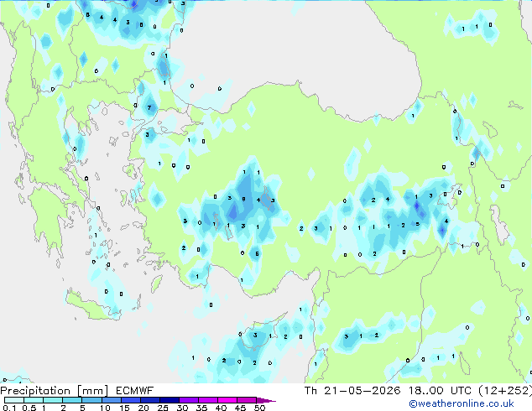This screenshot has height=411, width=532.
Task: Pick the legend swatch for 15–20 mm
Action: (x=130, y=400)
